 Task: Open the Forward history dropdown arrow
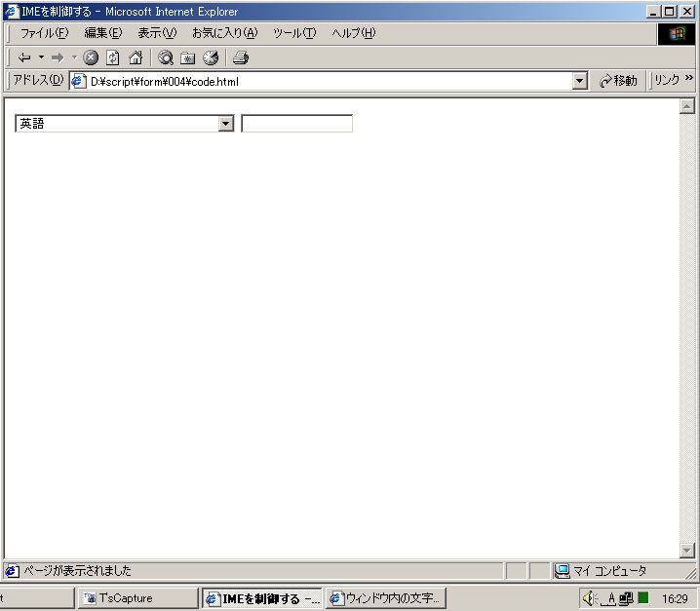[74, 57]
